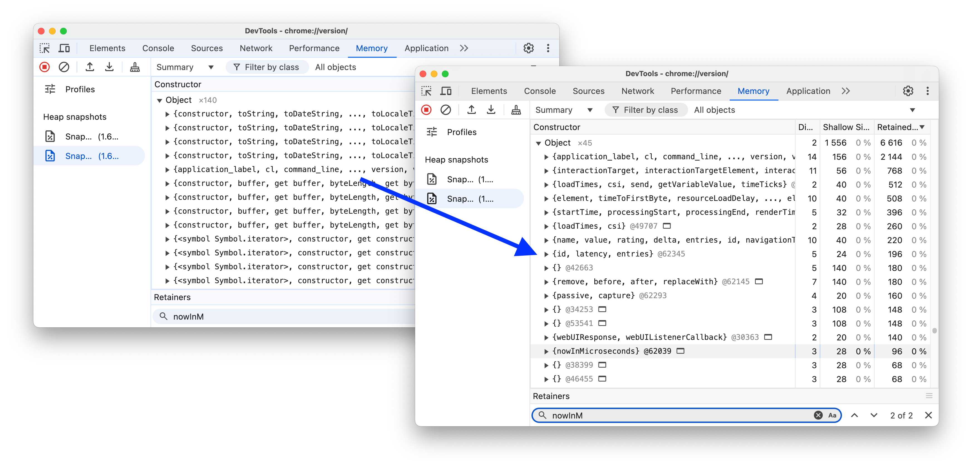This screenshot has height=461, width=980.
Task: Open the Summary dropdown filter
Action: pos(563,110)
